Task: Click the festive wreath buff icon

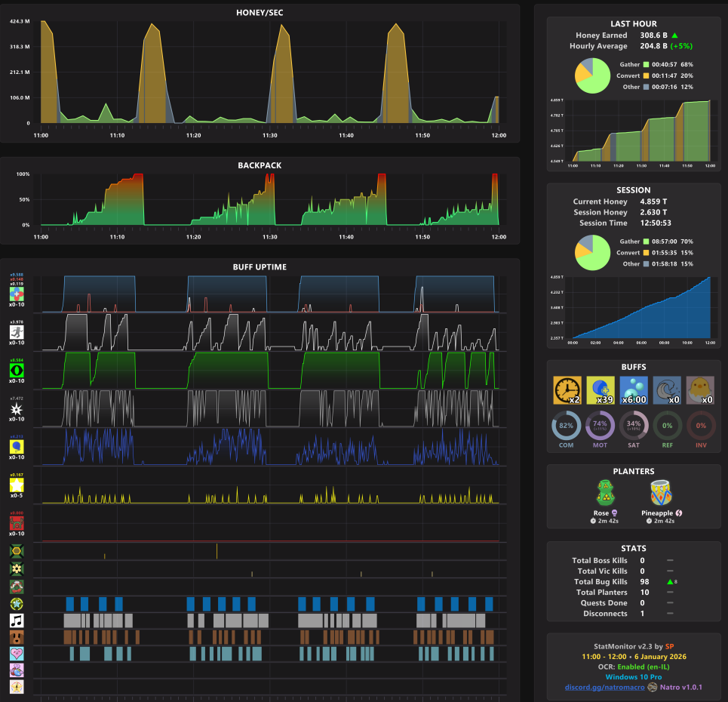Action: (x=17, y=587)
